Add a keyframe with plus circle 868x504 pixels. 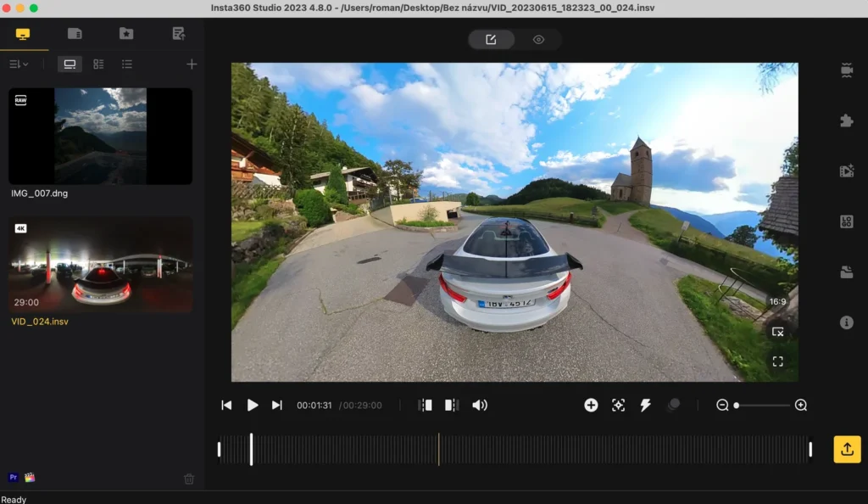pos(591,406)
